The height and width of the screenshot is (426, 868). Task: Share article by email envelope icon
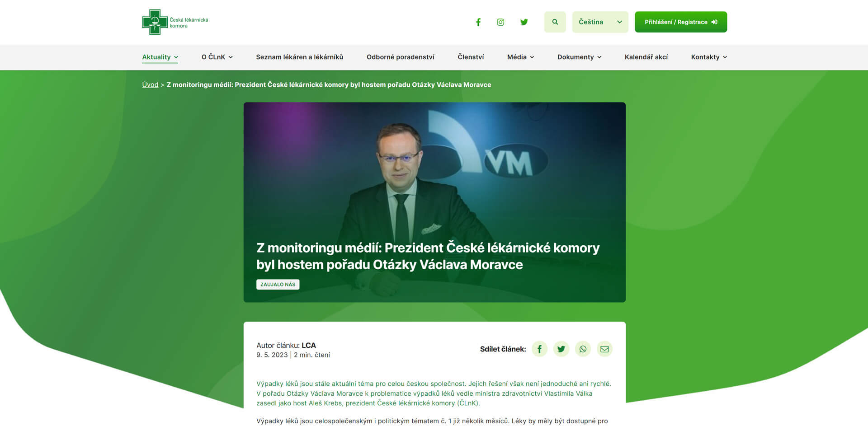pyautogui.click(x=604, y=349)
